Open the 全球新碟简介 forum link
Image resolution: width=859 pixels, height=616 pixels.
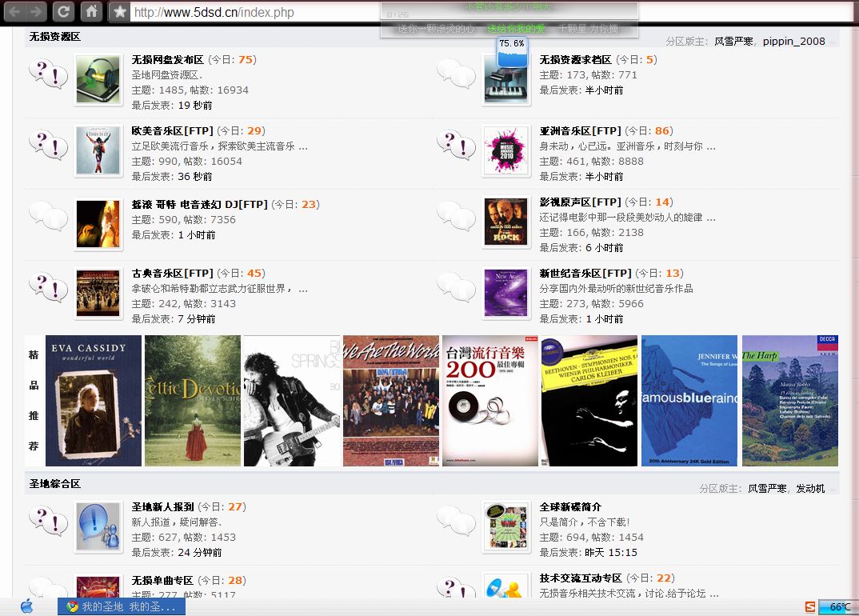570,507
